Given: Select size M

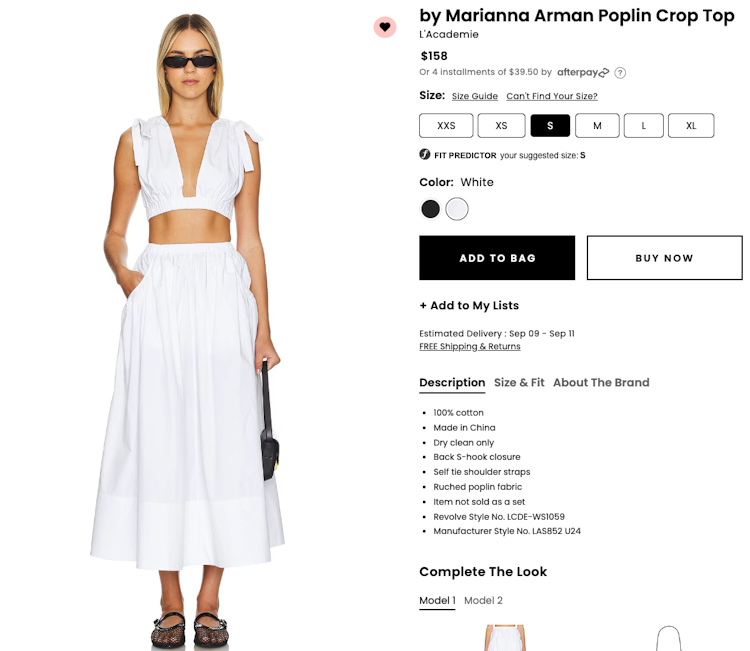Looking at the screenshot, I should pyautogui.click(x=597, y=126).
